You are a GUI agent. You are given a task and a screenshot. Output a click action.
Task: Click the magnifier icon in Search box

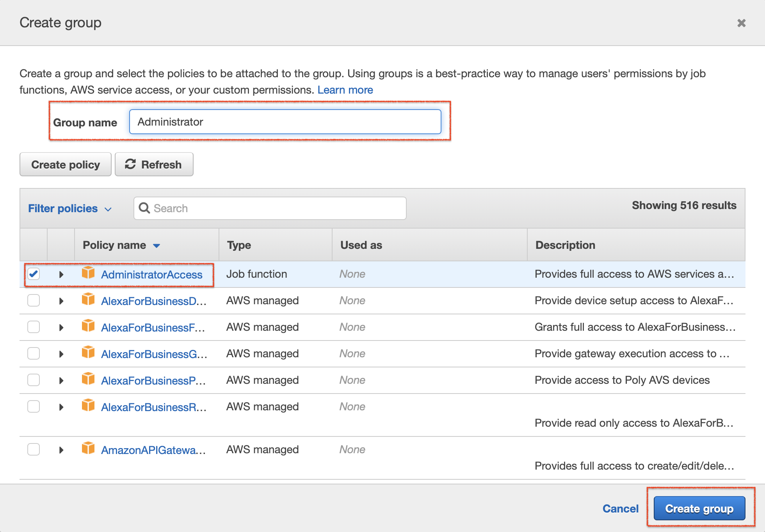[144, 208]
